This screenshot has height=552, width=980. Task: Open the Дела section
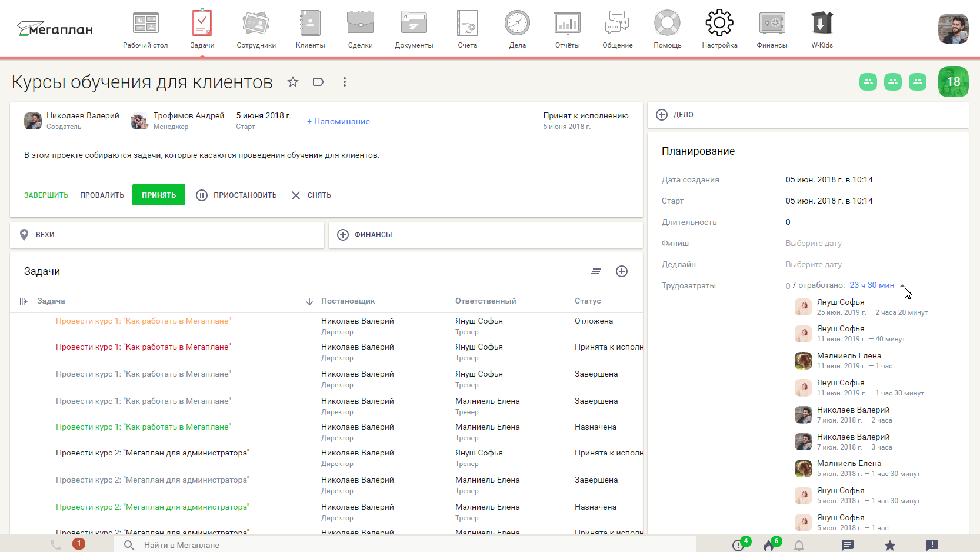tap(517, 29)
